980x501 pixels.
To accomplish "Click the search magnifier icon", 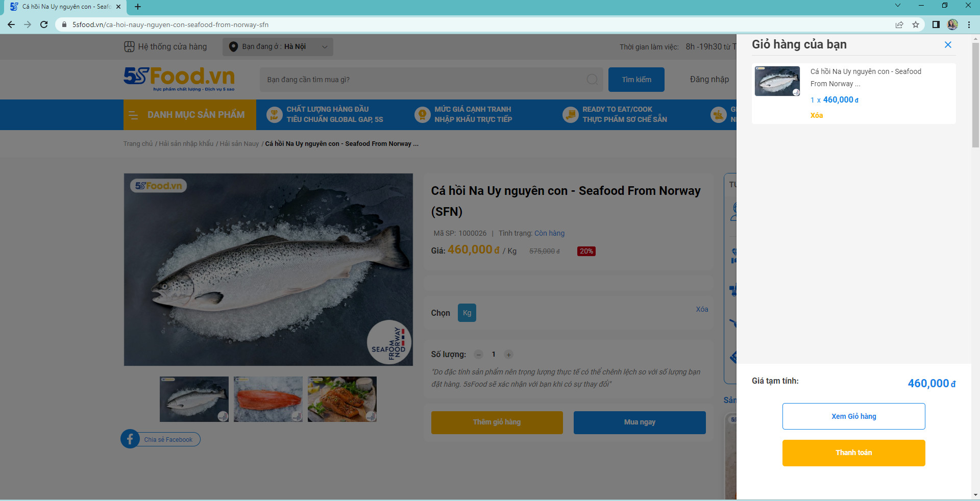I will 592,80.
